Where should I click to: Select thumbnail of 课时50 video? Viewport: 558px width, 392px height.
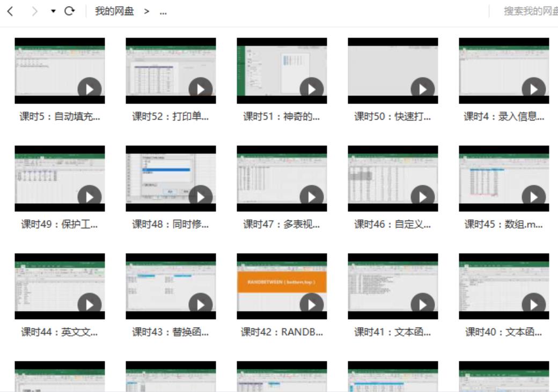393,70
